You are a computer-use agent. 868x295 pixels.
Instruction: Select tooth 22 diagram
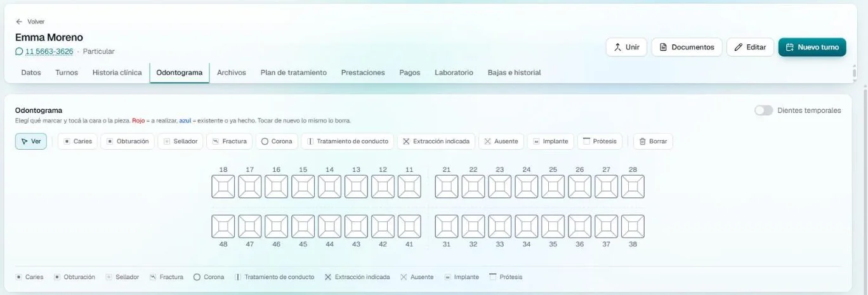[x=473, y=187]
